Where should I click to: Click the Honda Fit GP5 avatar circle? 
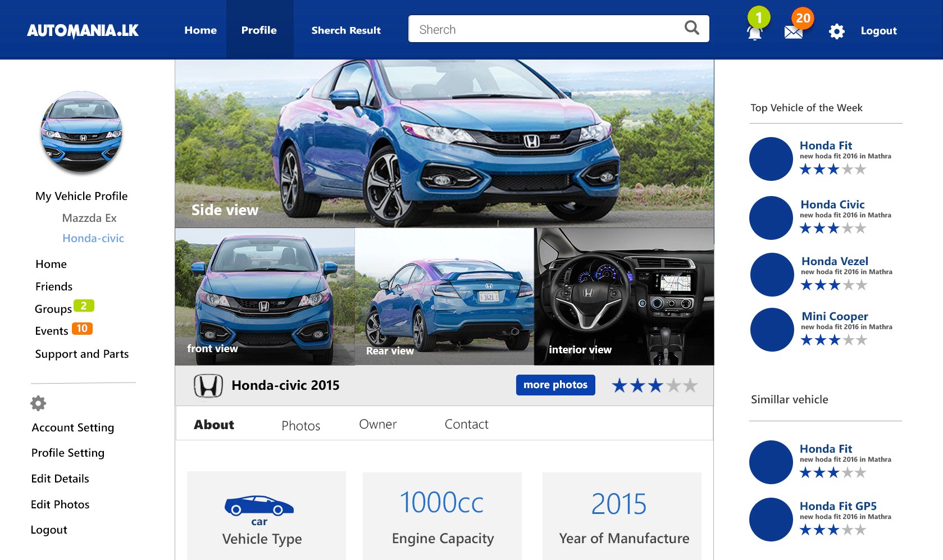(771, 520)
